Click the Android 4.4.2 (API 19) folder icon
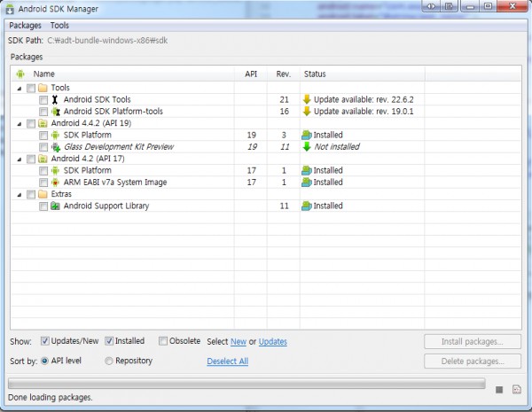 point(43,123)
